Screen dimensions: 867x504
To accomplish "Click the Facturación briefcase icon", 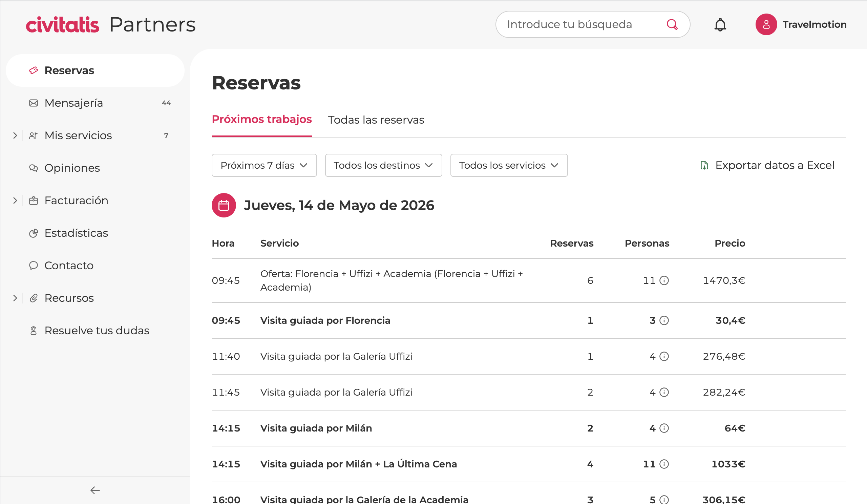I will click(x=34, y=201).
